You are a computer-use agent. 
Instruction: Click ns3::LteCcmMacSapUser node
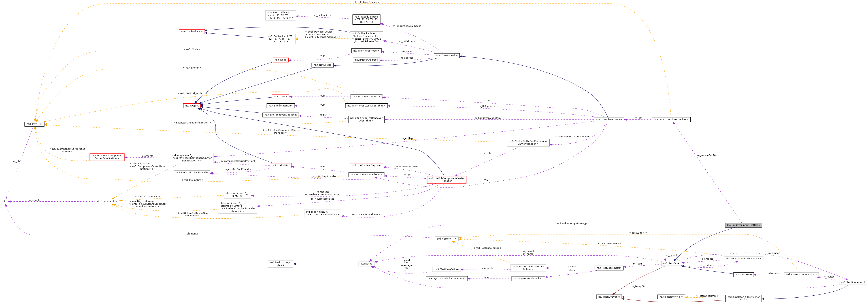tap(366, 165)
